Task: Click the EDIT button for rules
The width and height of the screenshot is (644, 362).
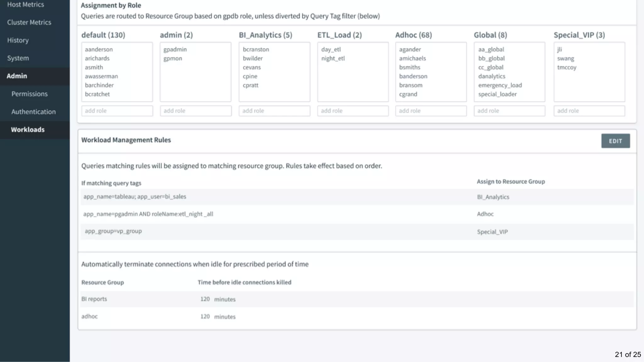Action: point(615,141)
